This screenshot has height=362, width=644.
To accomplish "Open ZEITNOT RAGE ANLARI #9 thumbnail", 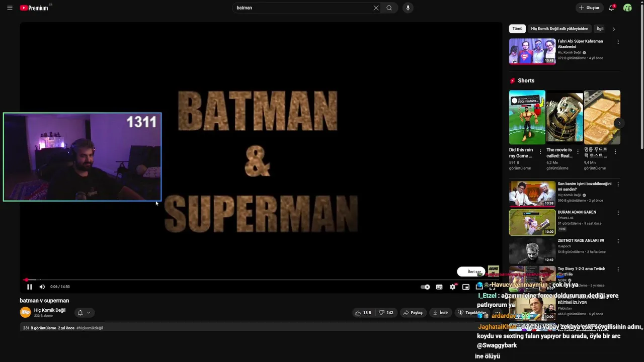I will (532, 250).
